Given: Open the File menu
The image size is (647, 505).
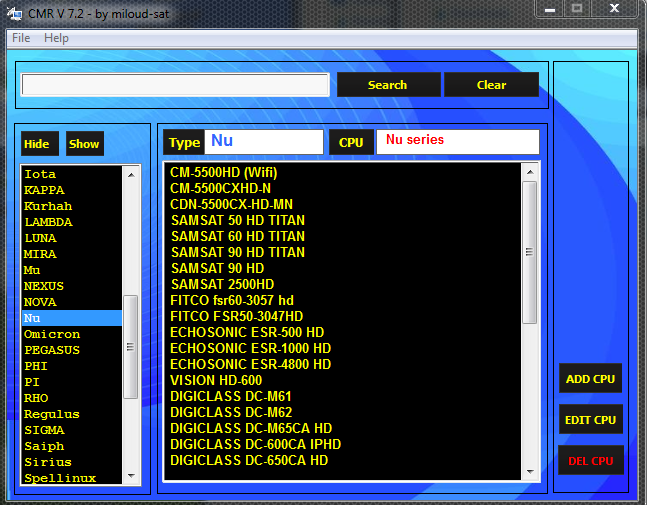Looking at the screenshot, I should [21, 38].
